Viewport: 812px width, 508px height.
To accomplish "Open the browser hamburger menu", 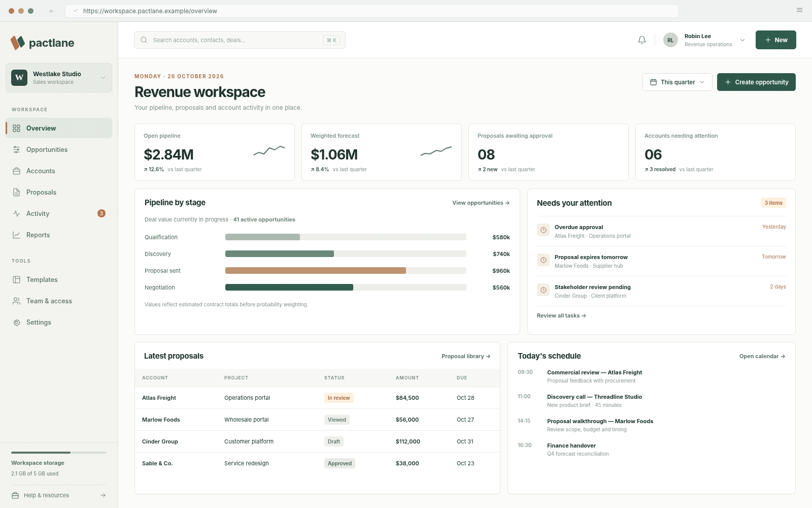I will (799, 10).
